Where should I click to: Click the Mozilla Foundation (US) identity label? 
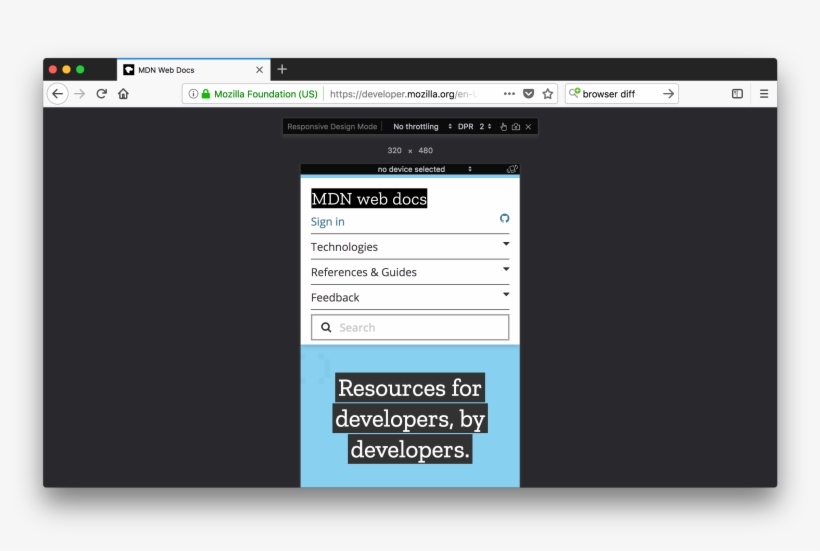pyautogui.click(x=266, y=94)
